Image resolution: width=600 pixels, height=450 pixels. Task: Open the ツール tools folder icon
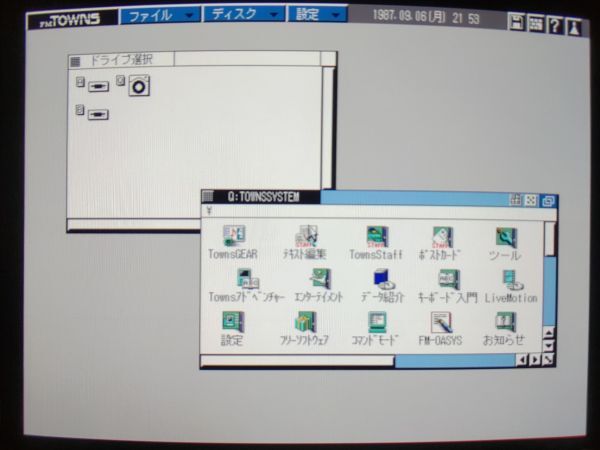tap(506, 237)
